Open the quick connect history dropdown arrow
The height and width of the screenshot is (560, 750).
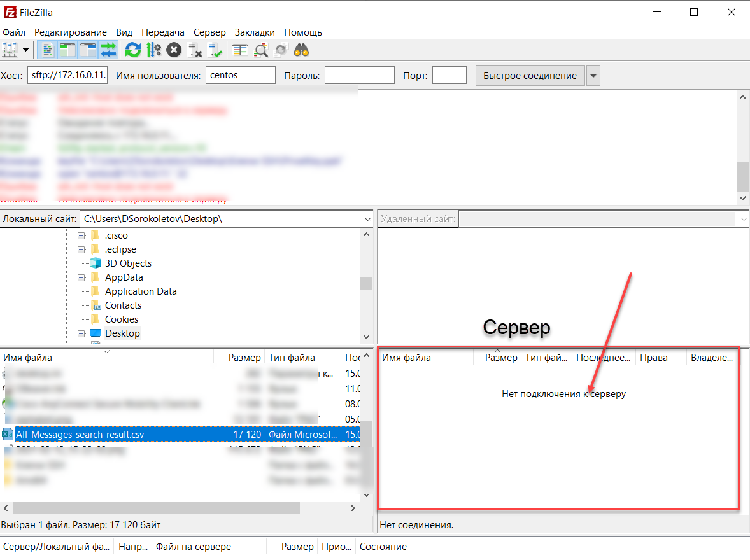pos(593,76)
